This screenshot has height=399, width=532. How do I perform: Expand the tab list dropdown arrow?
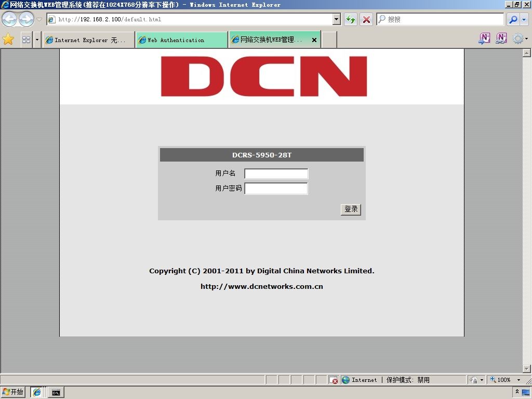pos(37,39)
